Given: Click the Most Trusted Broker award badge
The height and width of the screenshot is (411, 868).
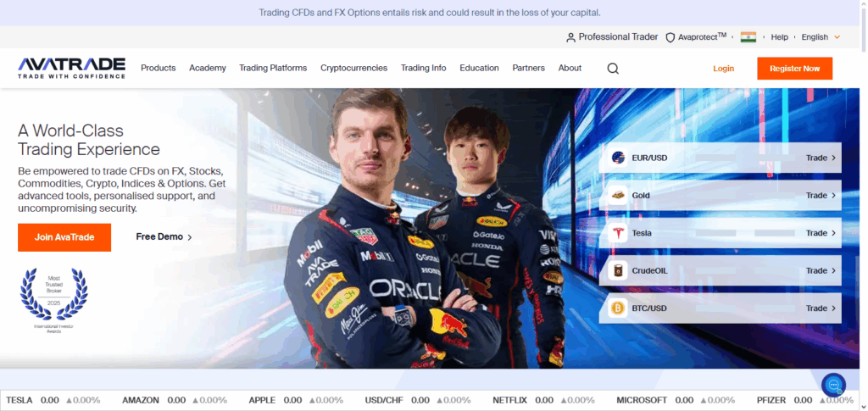Looking at the screenshot, I should pos(55,297).
